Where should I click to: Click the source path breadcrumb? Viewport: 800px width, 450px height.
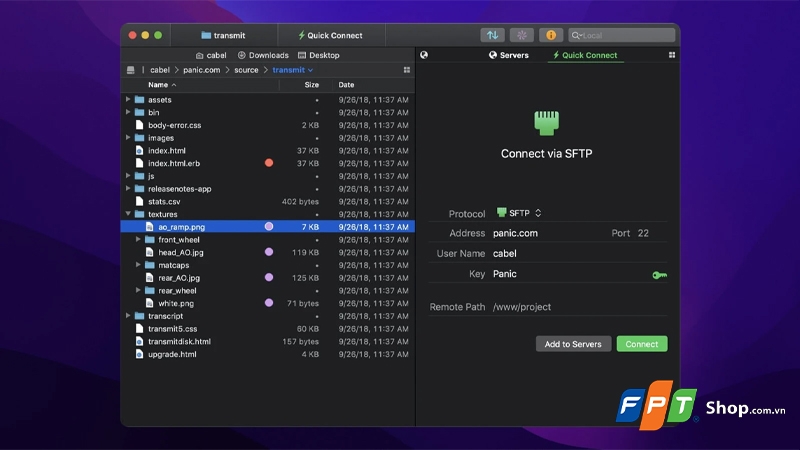point(246,70)
